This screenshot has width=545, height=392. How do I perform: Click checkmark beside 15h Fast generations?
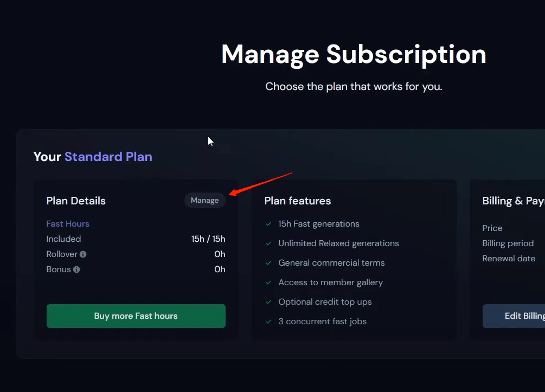click(x=268, y=224)
